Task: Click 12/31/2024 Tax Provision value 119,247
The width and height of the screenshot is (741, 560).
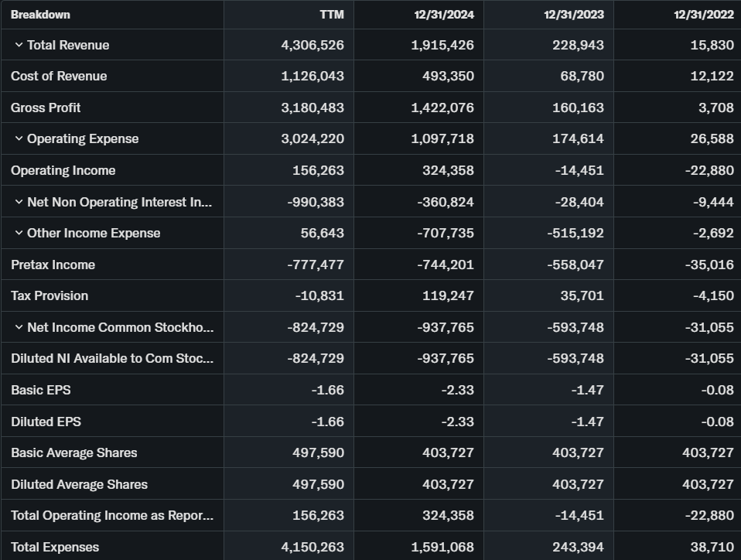Action: pyautogui.click(x=448, y=295)
